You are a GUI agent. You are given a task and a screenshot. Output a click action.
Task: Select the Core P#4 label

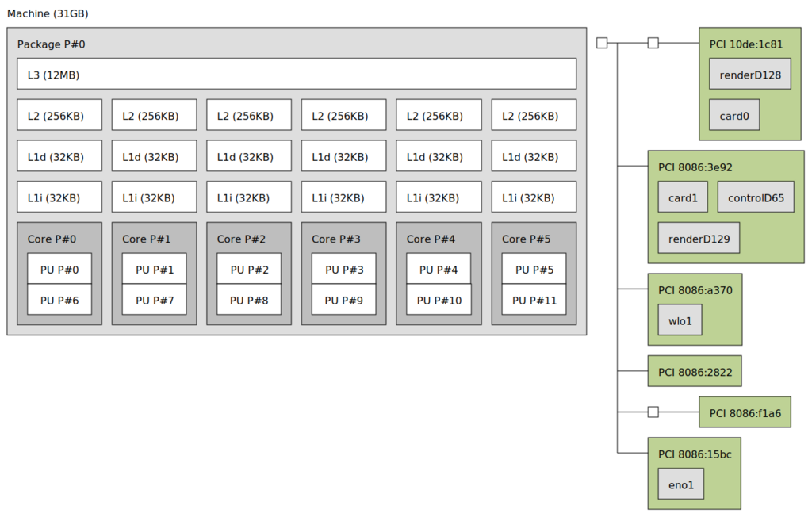coord(431,239)
